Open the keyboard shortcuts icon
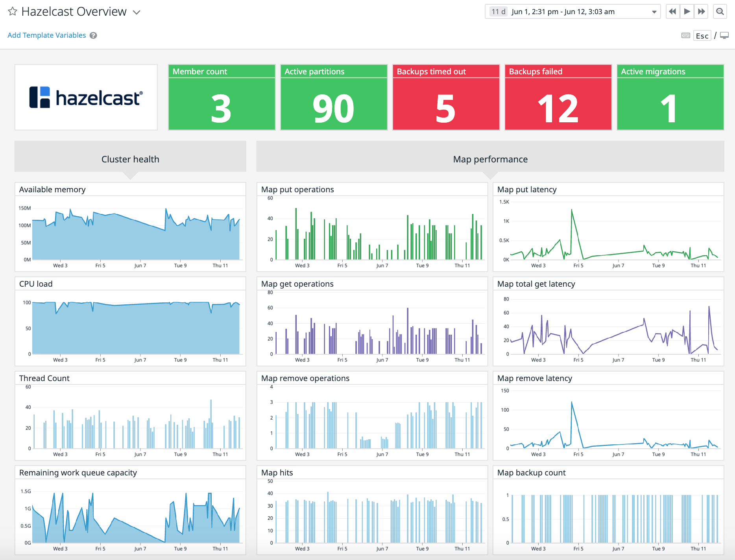This screenshot has width=735, height=560. 685,35
